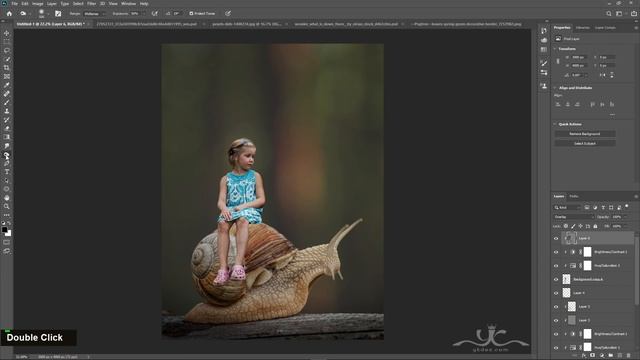Lock transparent pixels icon in Layers
Viewport: 640px width, 360px height.
[x=566, y=226]
